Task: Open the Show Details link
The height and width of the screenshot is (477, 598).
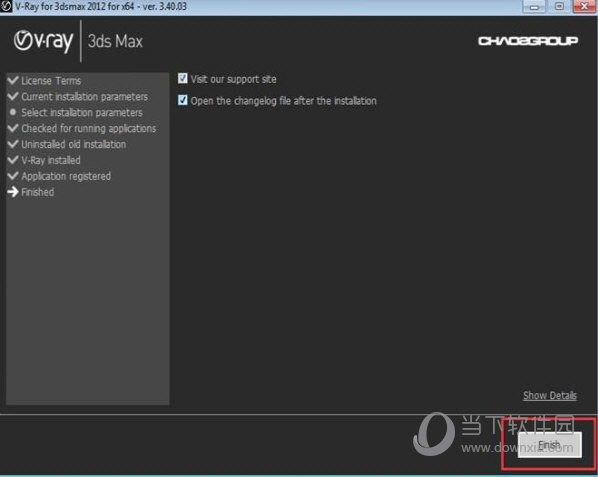Action: click(x=550, y=395)
